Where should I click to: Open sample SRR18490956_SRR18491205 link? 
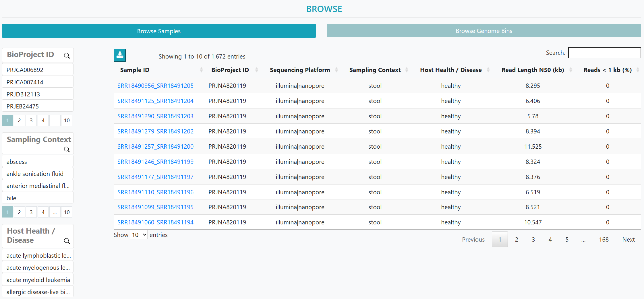tap(155, 86)
